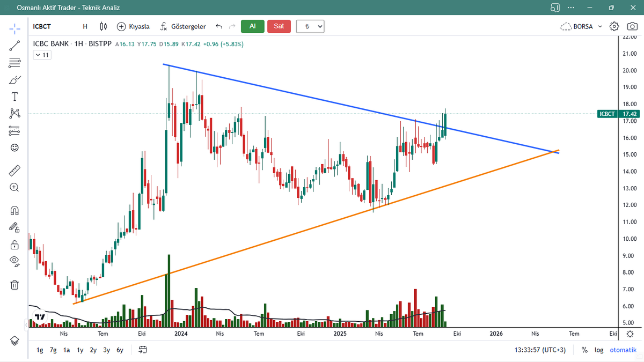This screenshot has width=644, height=362.
Task: Select the 1a date range
Action: (67, 350)
